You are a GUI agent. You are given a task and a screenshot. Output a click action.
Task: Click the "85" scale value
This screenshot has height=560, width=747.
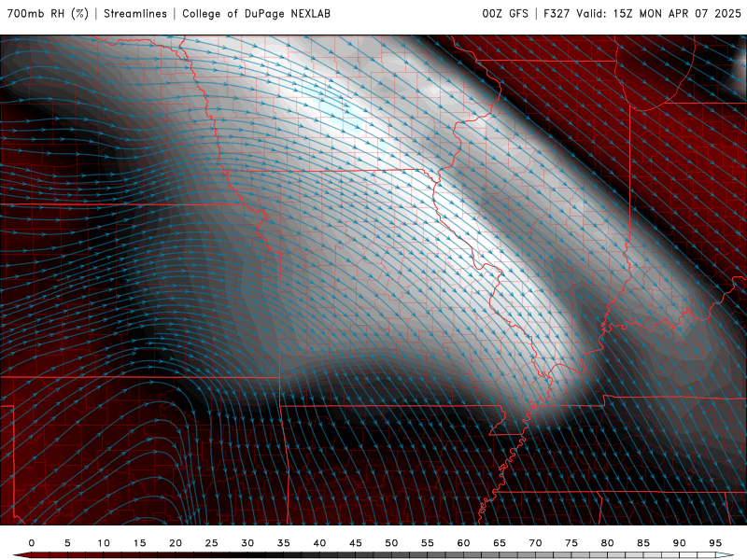point(643,543)
